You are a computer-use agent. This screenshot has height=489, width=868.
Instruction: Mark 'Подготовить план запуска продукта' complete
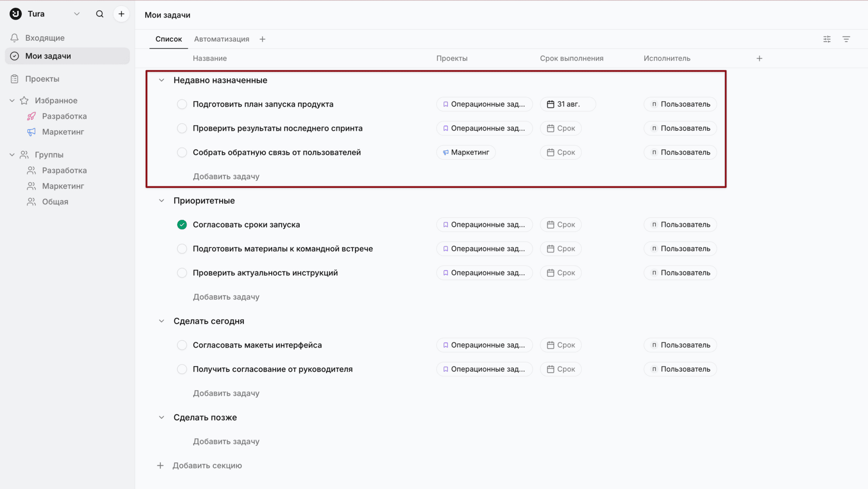tap(182, 104)
